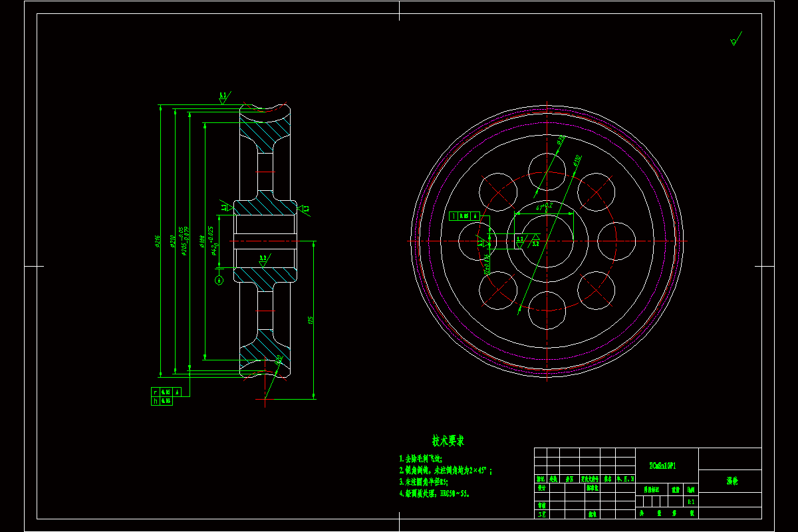Select the ø220 diameter dimension text

tap(172, 241)
